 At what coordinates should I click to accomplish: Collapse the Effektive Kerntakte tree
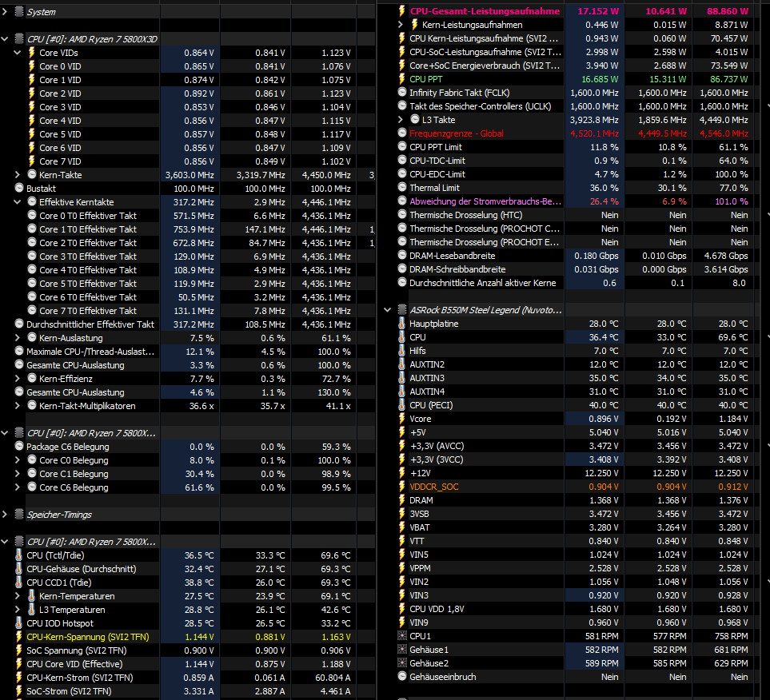click(x=18, y=201)
